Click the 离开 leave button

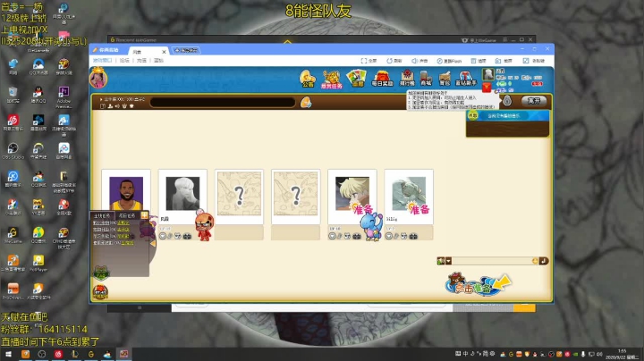pos(533,101)
